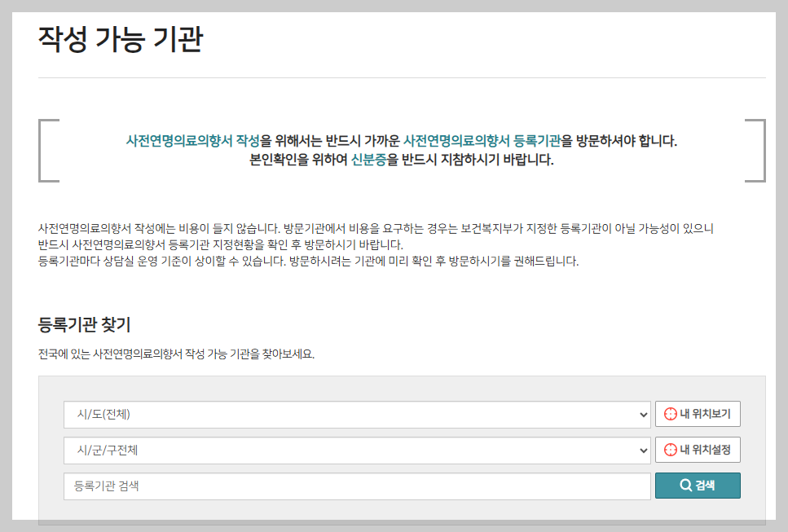Screen dimensions: 788x532
Task: Click the sentence starting 전국에 있는 사전연명의료의향서
Action: pyautogui.click(x=176, y=354)
